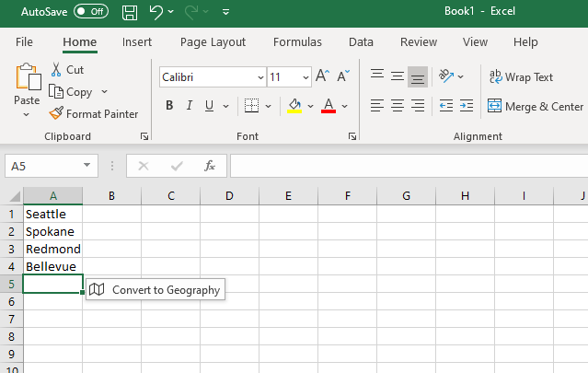The height and width of the screenshot is (373, 588).
Task: Click the Insert Function fx icon
Action: click(x=210, y=166)
